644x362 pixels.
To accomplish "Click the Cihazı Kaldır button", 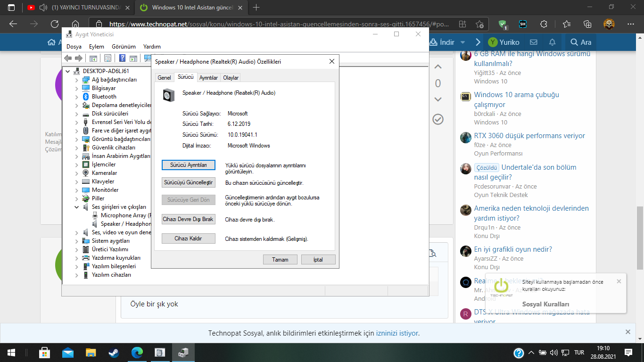I will [x=189, y=239].
